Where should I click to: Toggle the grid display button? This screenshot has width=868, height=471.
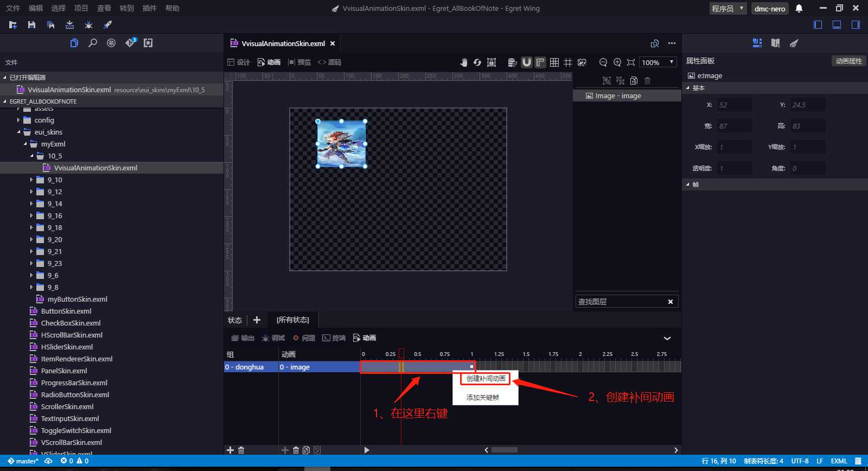(x=554, y=62)
